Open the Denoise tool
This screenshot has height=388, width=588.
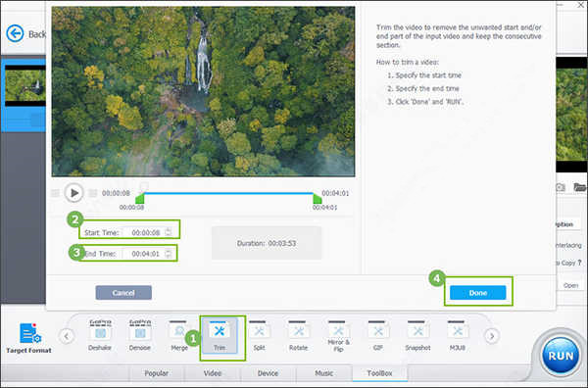pyautogui.click(x=139, y=330)
